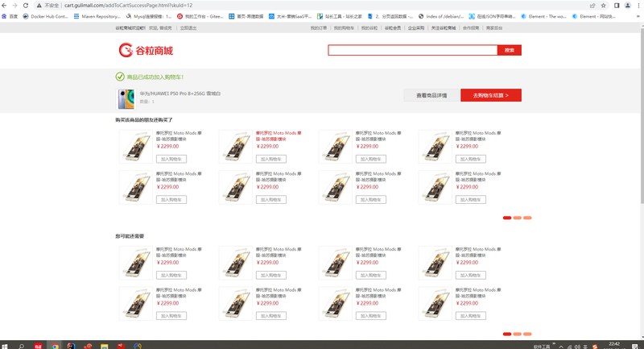Screen dimensions: 644x349
Task: Open the browser side panel icon
Action: (x=617, y=6)
